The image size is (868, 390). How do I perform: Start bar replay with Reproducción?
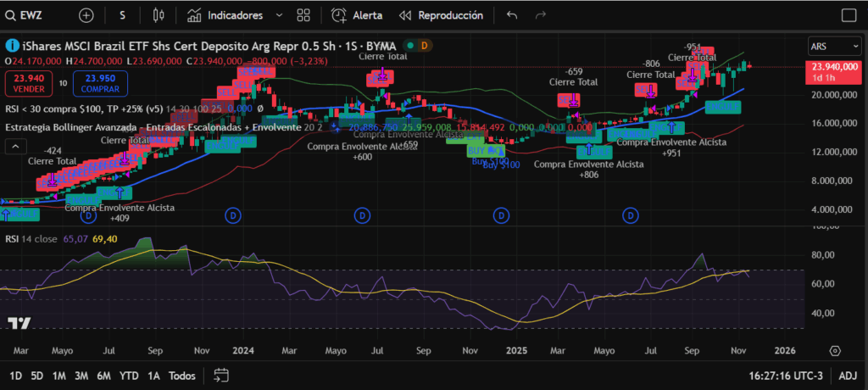(x=441, y=15)
